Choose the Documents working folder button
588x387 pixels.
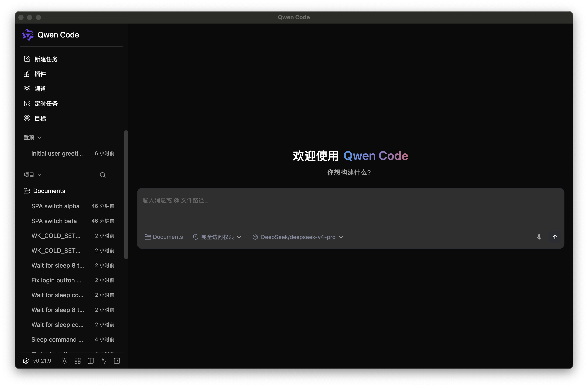164,237
